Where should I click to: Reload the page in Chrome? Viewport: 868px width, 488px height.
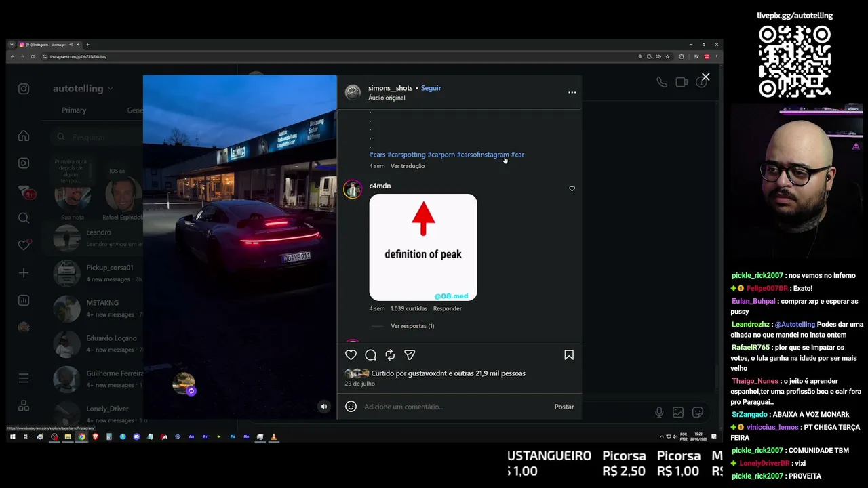pos(33,57)
